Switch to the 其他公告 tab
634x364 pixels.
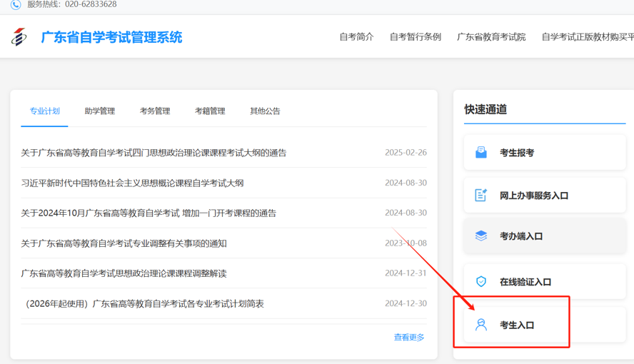click(265, 111)
